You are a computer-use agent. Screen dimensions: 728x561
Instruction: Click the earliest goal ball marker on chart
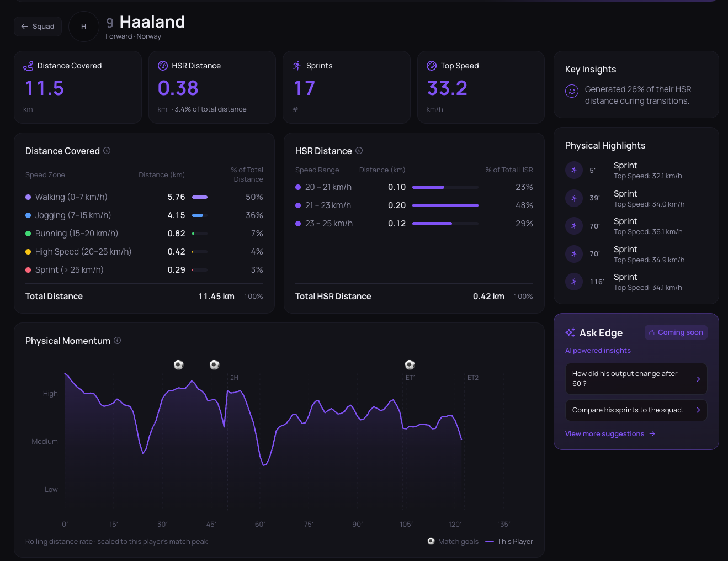[178, 364]
